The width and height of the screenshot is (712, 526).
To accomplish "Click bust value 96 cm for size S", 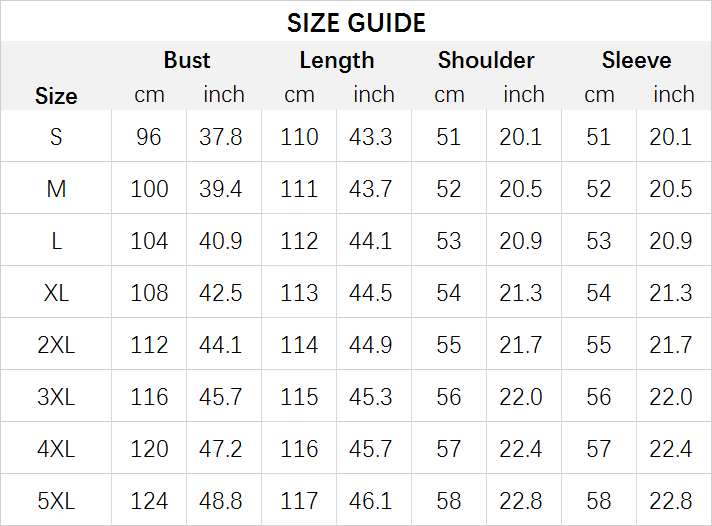I will click(x=149, y=137).
